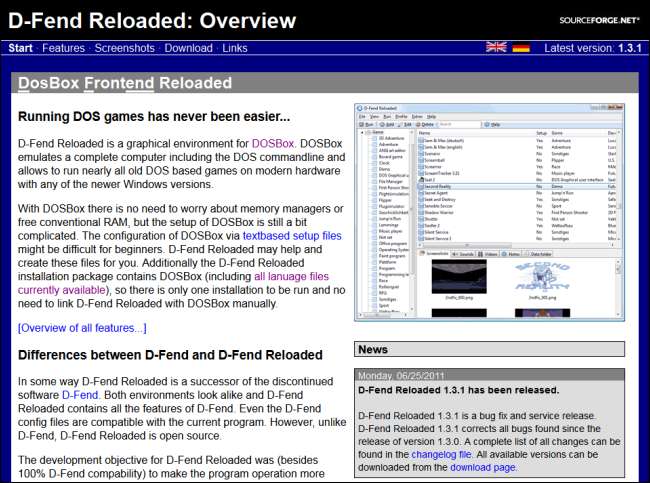Open the SourceForge.net logo link
This screenshot has height=483, width=650.
pyautogui.click(x=599, y=20)
